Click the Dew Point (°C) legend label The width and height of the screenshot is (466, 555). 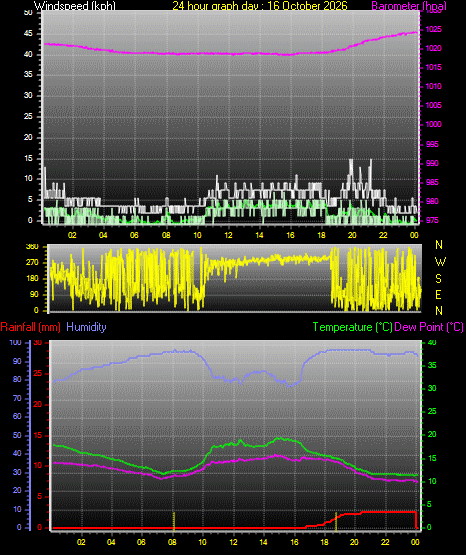point(429,327)
